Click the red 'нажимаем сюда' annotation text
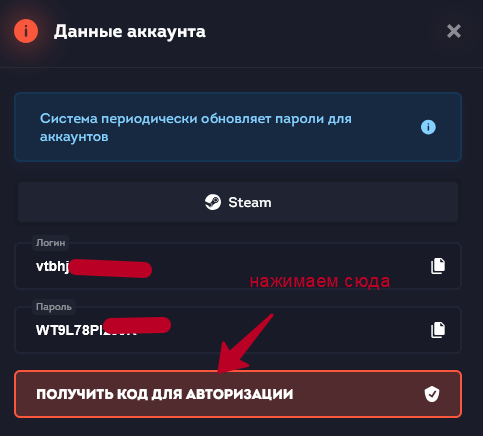The image size is (483, 436). click(320, 281)
